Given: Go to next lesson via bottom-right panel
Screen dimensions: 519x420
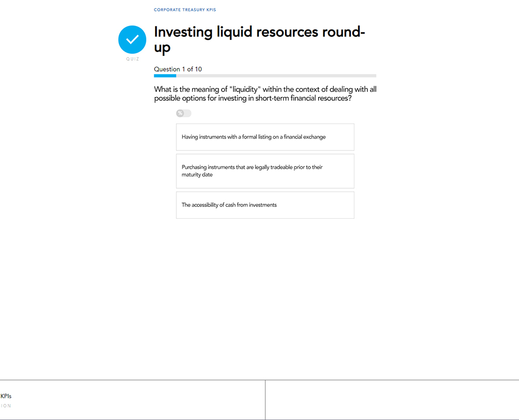Looking at the screenshot, I should [392, 400].
